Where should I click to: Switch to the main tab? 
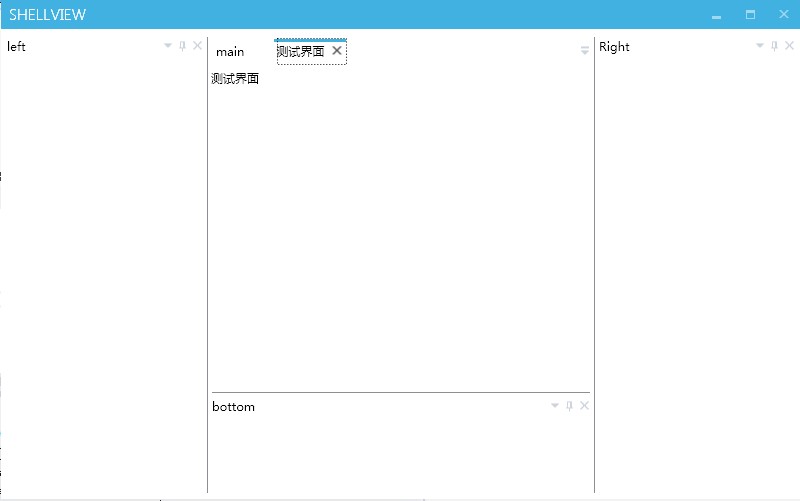click(230, 52)
